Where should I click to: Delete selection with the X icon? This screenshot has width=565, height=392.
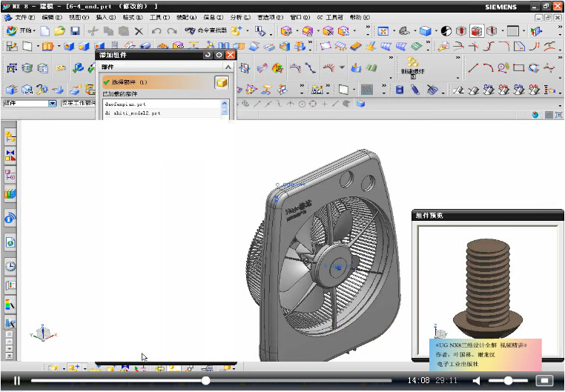[x=139, y=32]
